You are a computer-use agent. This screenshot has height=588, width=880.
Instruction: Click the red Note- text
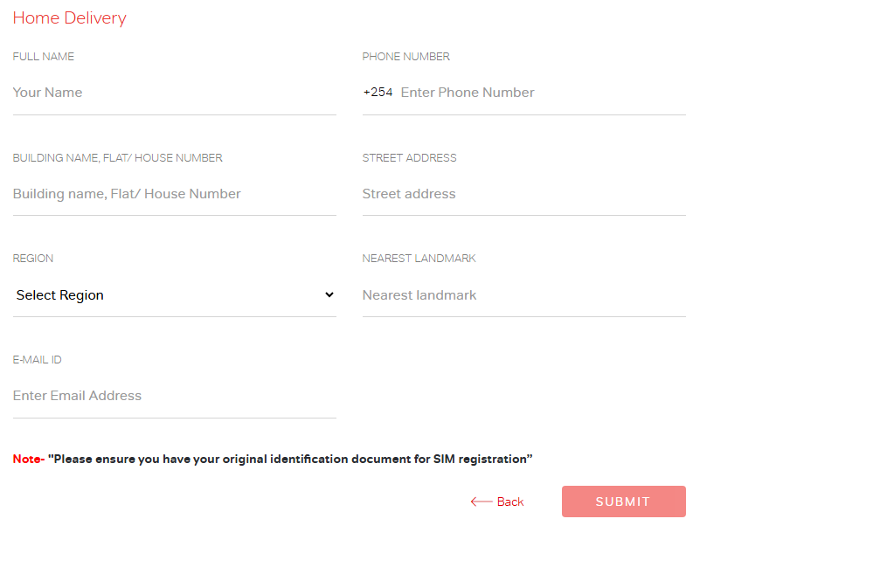point(29,459)
